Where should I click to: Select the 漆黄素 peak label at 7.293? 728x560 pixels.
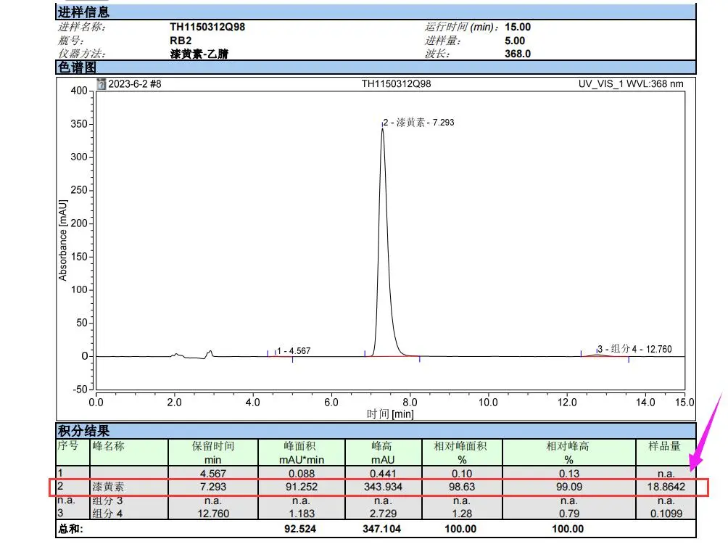[x=419, y=123]
